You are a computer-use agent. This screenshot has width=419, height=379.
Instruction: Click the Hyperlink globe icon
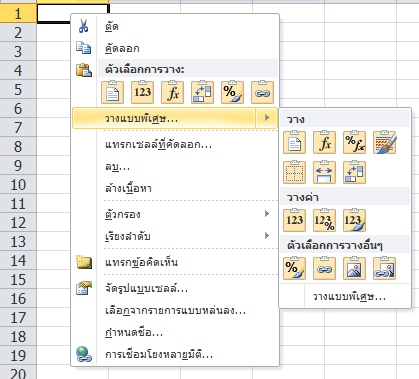(83, 354)
